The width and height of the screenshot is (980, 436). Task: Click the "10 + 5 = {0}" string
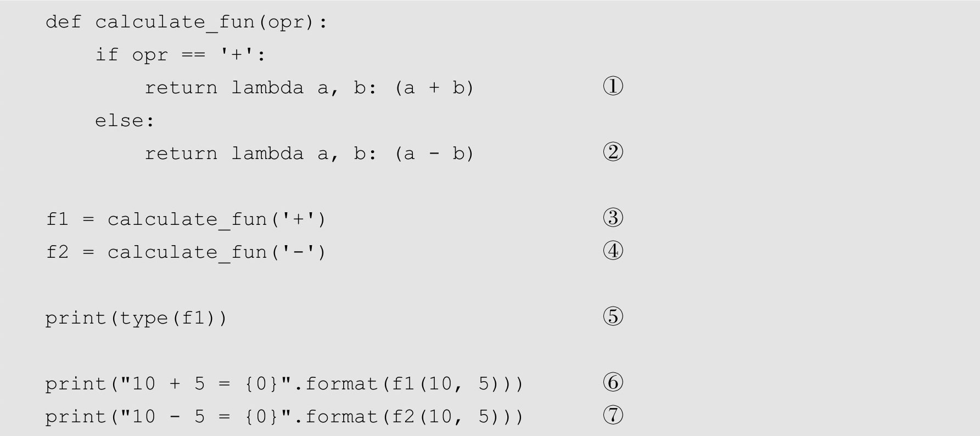[x=205, y=383]
